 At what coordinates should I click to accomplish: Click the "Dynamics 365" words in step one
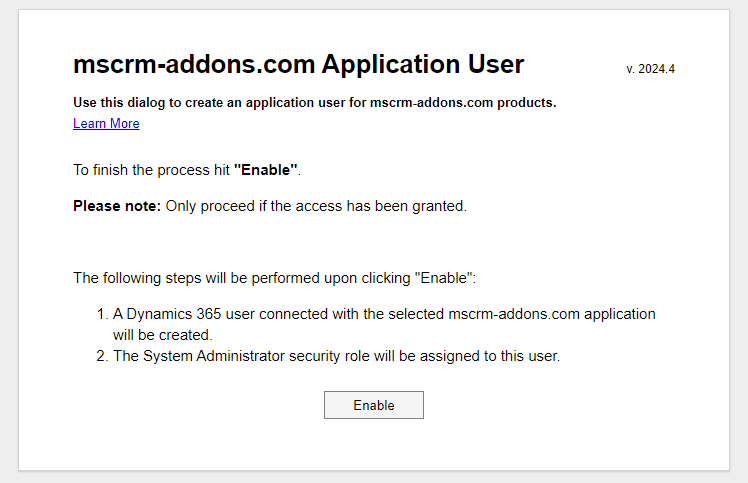[174, 314]
